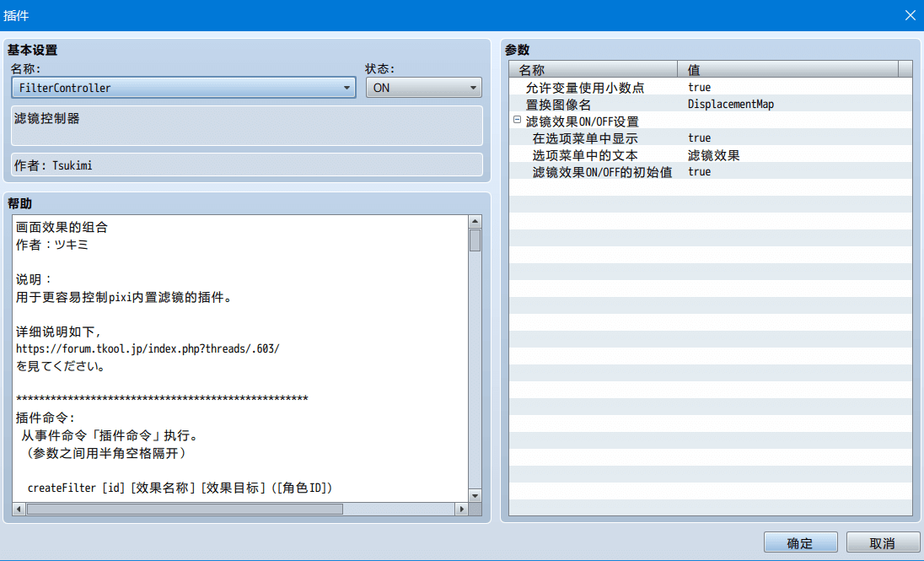924x561 pixels.
Task: Click the DisplacementMap value cell
Action: tap(731, 105)
